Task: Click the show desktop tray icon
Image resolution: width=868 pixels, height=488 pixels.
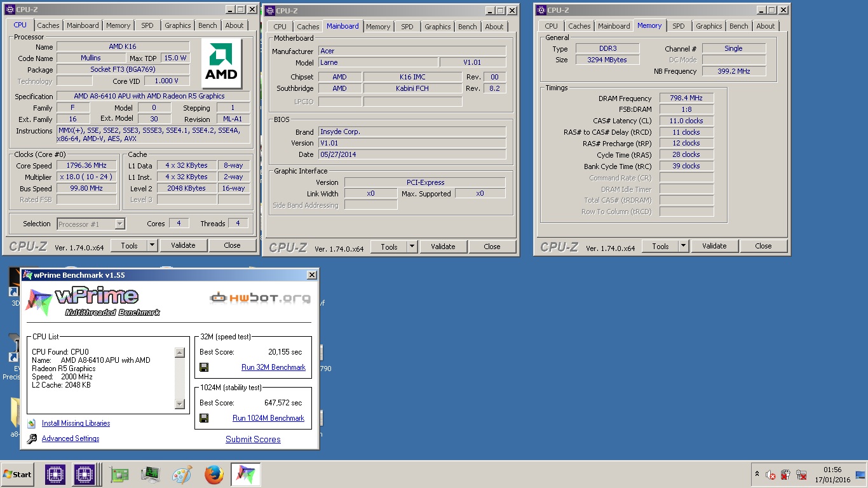Action: (860, 475)
